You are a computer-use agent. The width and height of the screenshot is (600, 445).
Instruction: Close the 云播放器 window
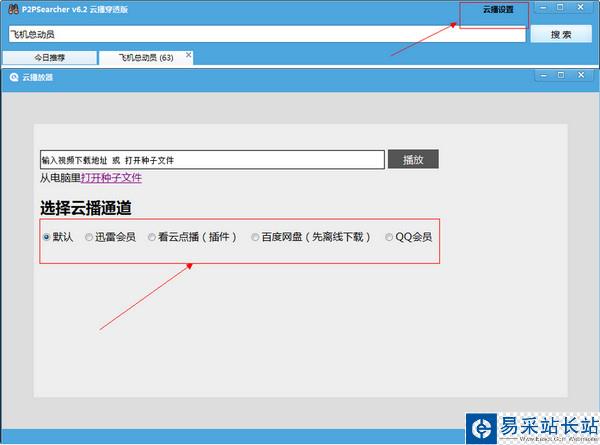581,75
